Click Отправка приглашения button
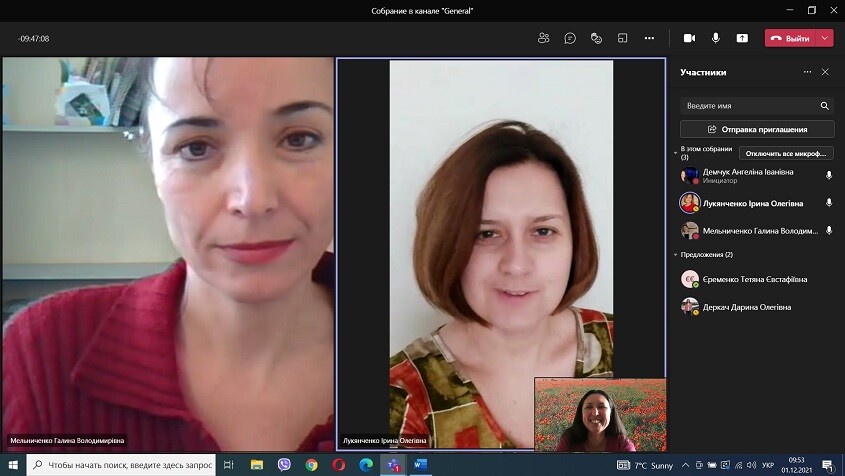845x476 pixels. [757, 129]
